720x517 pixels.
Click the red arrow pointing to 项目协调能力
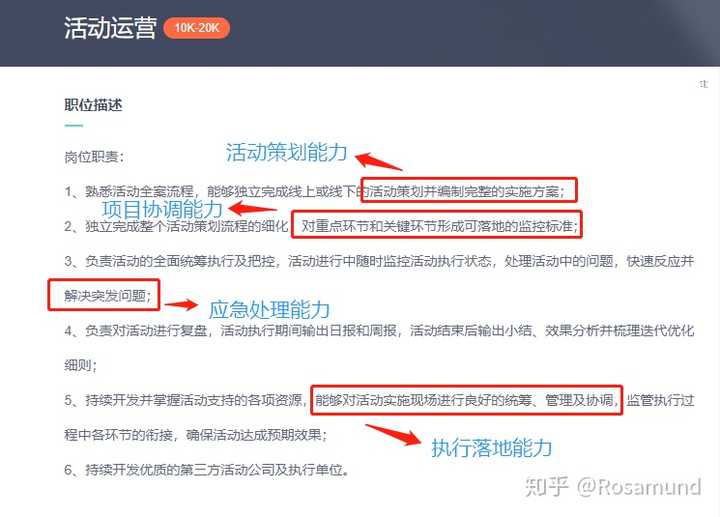pos(252,208)
